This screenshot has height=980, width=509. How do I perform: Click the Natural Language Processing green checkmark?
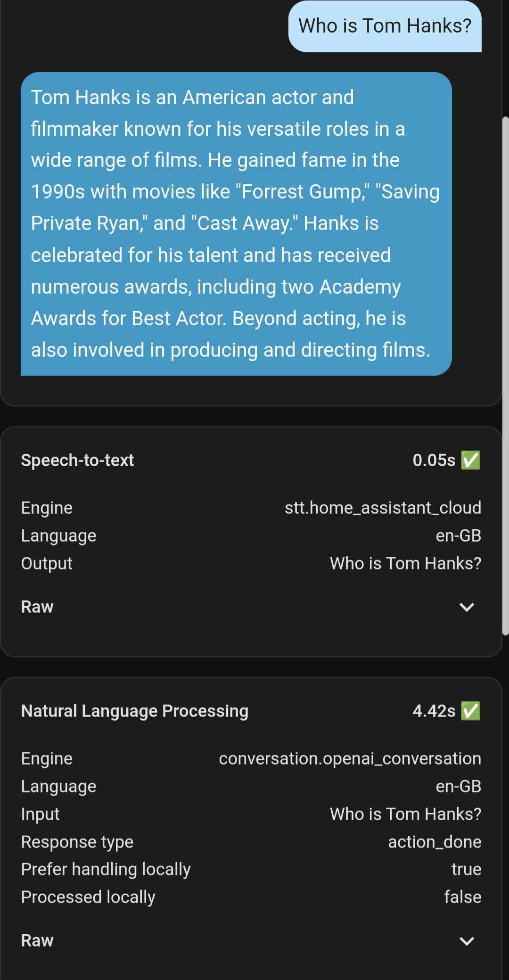471,711
